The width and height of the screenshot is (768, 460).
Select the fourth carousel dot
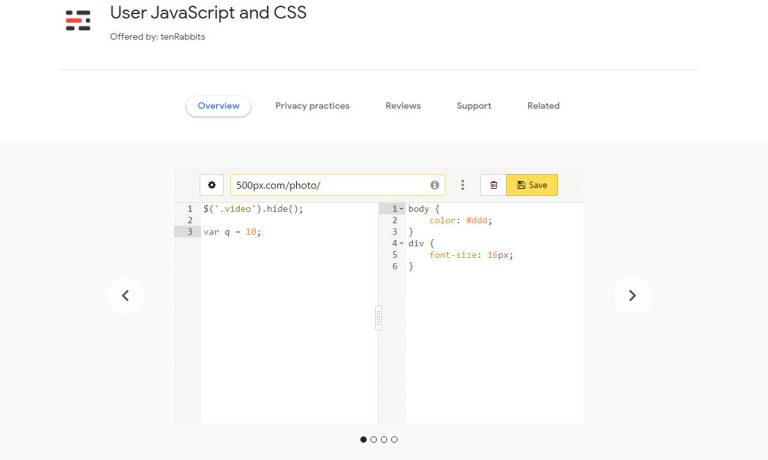(394, 439)
